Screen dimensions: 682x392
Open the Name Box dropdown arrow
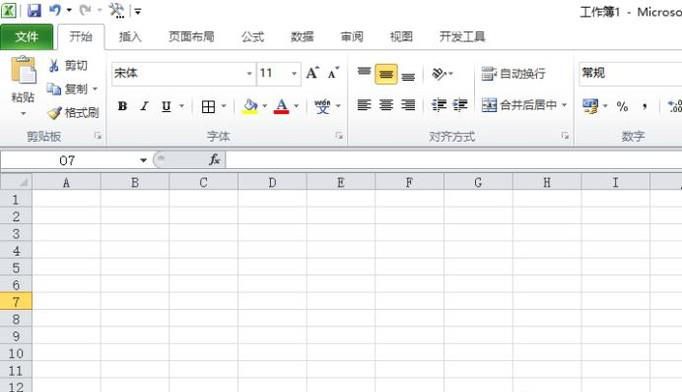click(x=143, y=161)
